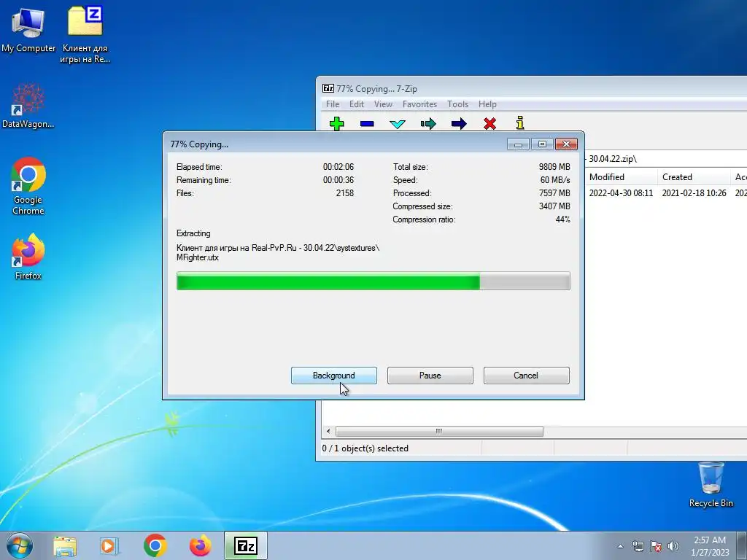The image size is (747, 560).
Task: Open the Favorites menu in 7-Zip
Action: 419,104
